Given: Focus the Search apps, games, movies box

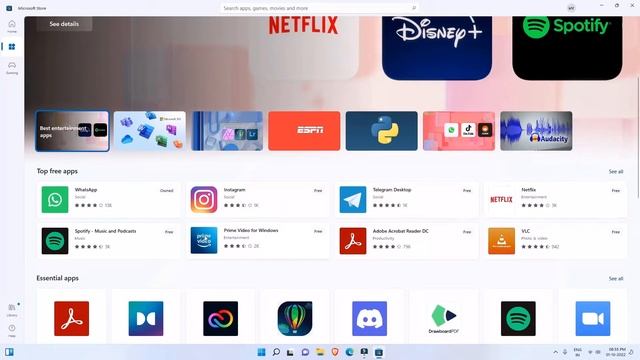Looking at the screenshot, I should pyautogui.click(x=319, y=8).
